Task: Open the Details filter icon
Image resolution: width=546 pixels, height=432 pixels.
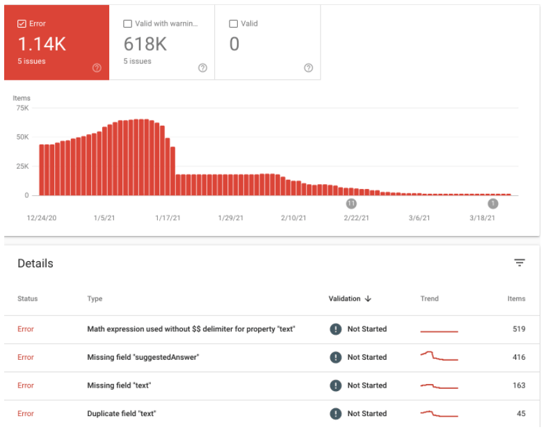Action: click(520, 263)
